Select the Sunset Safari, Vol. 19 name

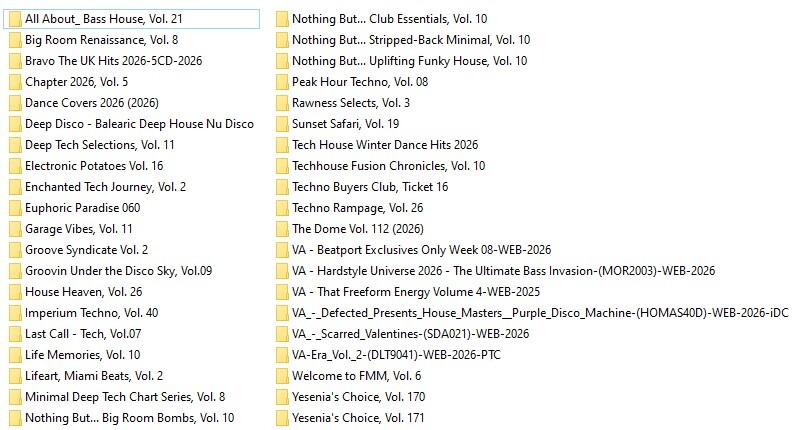[x=345, y=124]
